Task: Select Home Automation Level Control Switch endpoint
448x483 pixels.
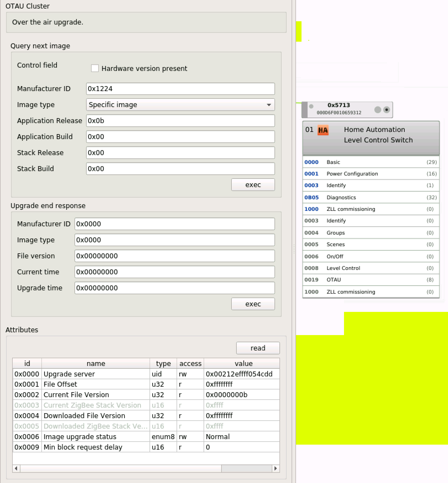Action: (x=371, y=138)
